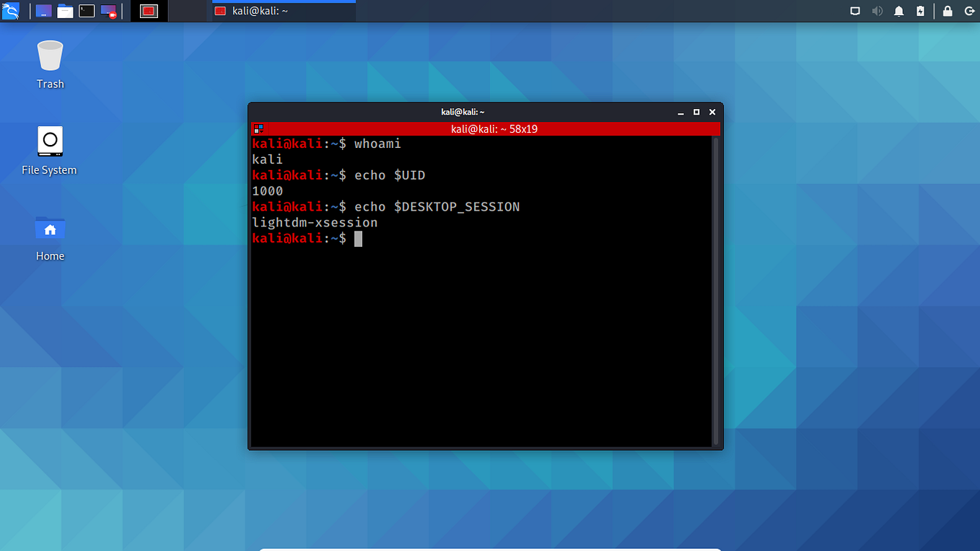
Task: Open the Trash from the desktop
Action: (x=49, y=61)
